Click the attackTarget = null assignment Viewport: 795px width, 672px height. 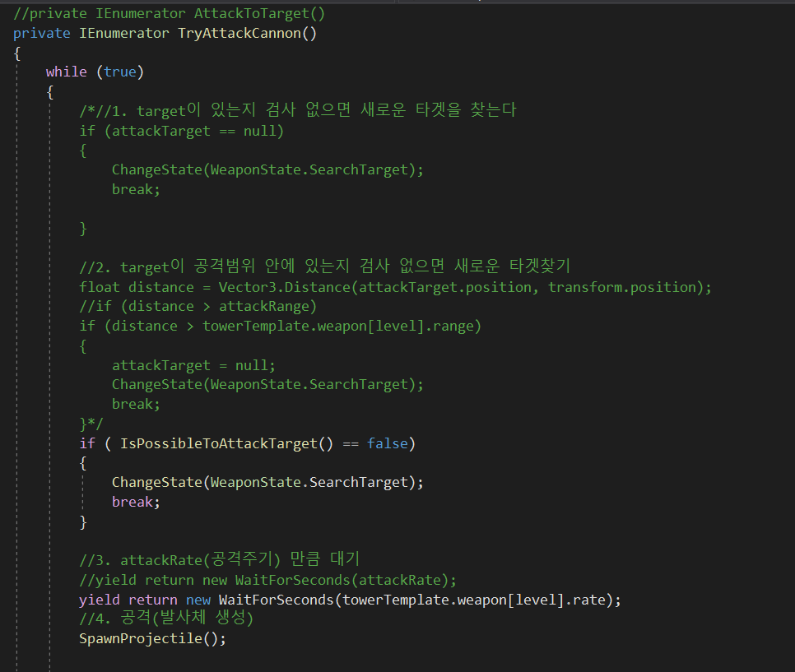pyautogui.click(x=193, y=365)
